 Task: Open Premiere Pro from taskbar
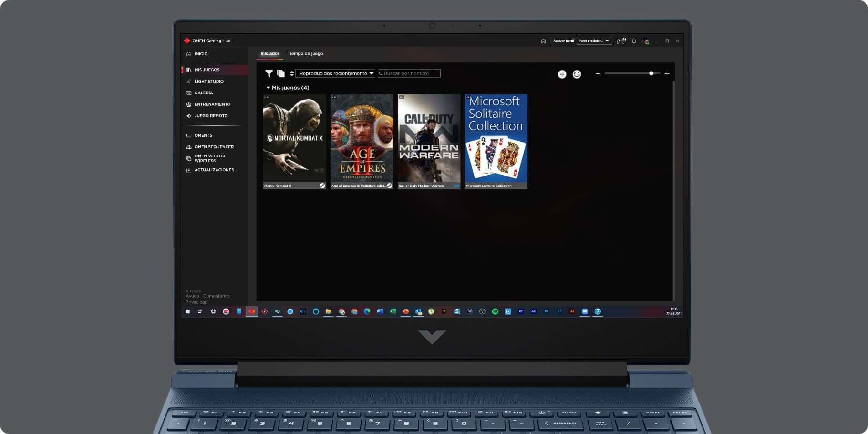pos(521,311)
